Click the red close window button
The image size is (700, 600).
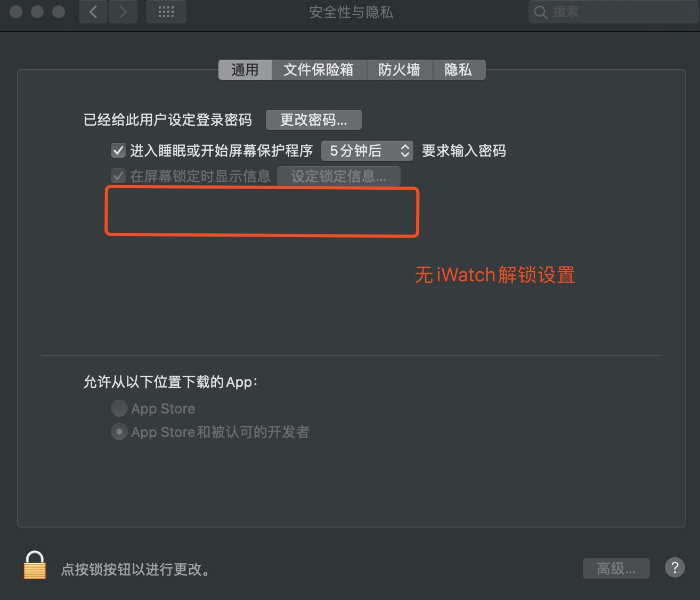coord(16,12)
